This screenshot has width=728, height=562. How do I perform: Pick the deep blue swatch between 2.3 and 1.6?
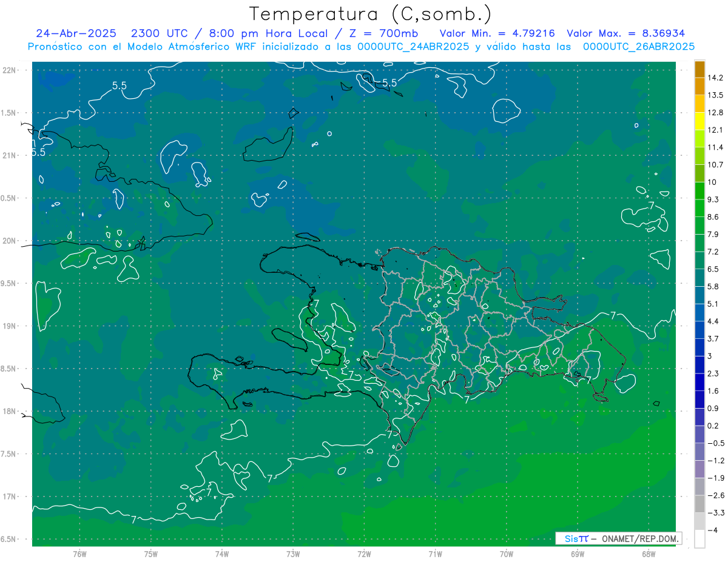[x=699, y=382]
